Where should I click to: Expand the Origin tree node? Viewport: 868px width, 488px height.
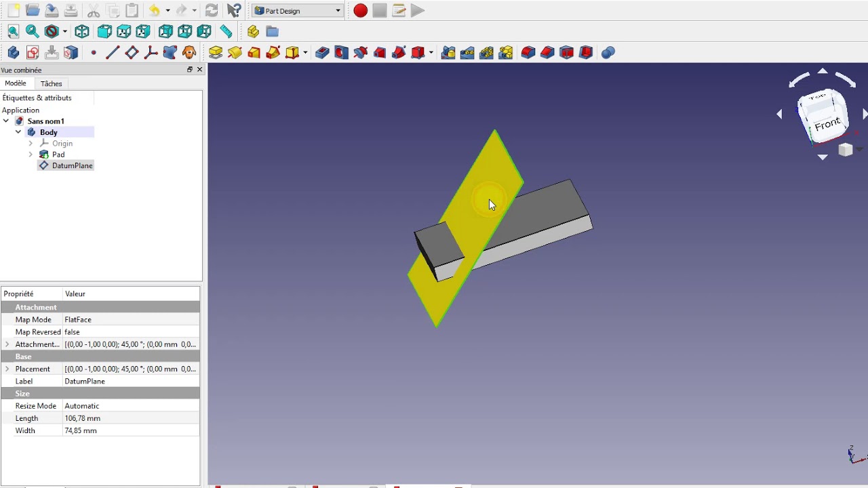[x=31, y=144]
